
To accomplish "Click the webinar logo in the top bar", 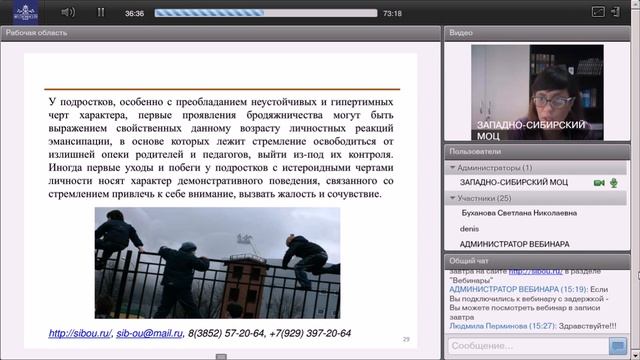I will 26,12.
